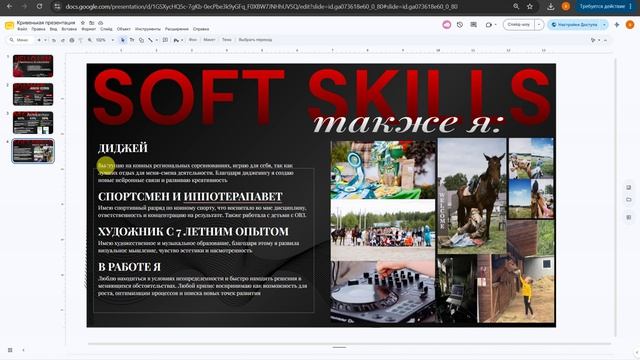Add a new slide with plus
The width and height of the screenshot is (640, 360).
point(39,40)
